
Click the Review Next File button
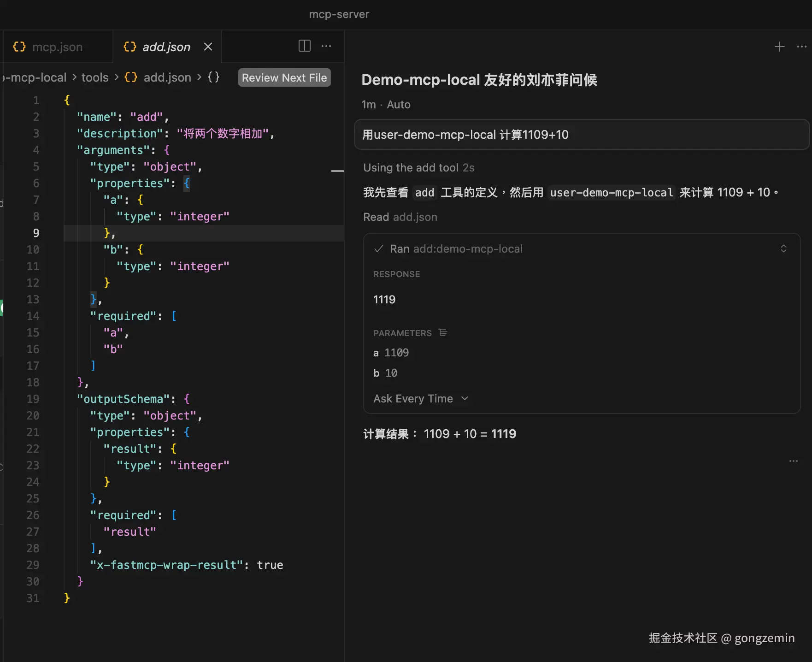(x=284, y=78)
